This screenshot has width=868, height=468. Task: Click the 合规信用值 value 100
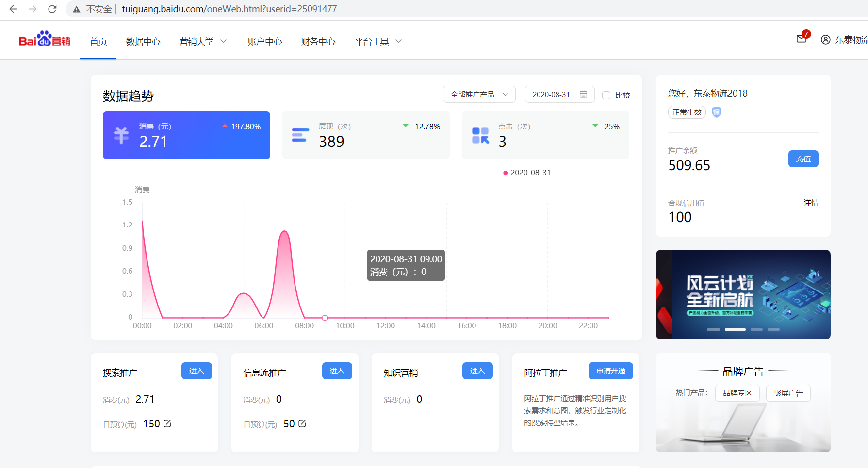(x=680, y=217)
